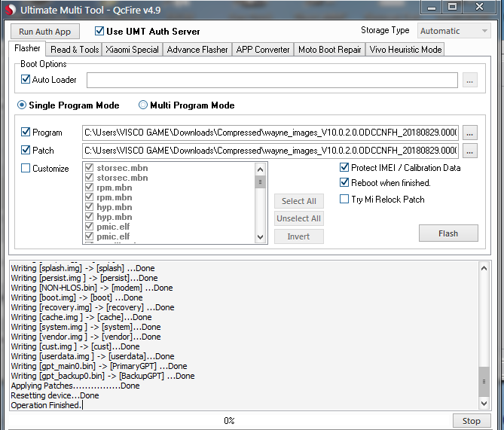Open the Storage Type dropdown
Image resolution: width=504 pixels, height=430 pixels.
pyautogui.click(x=454, y=31)
